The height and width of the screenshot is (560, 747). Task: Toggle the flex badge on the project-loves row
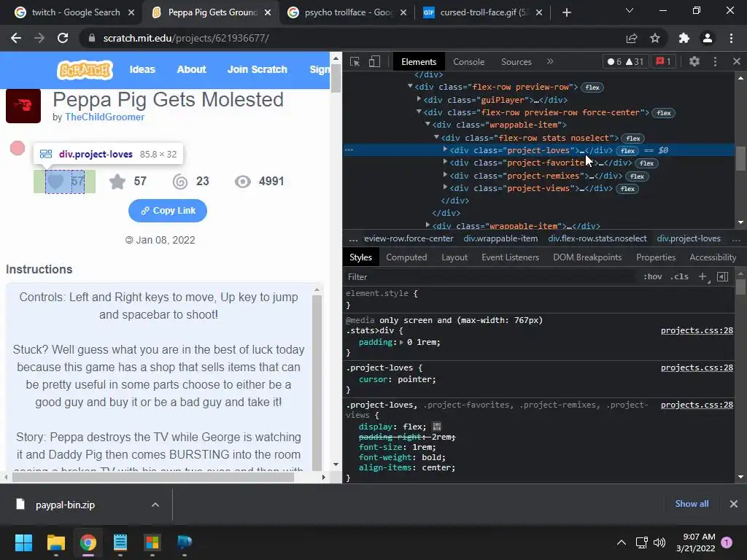tap(627, 150)
